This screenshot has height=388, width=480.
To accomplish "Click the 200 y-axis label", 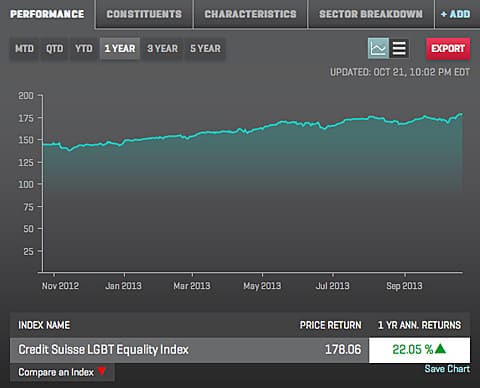I will [26, 96].
